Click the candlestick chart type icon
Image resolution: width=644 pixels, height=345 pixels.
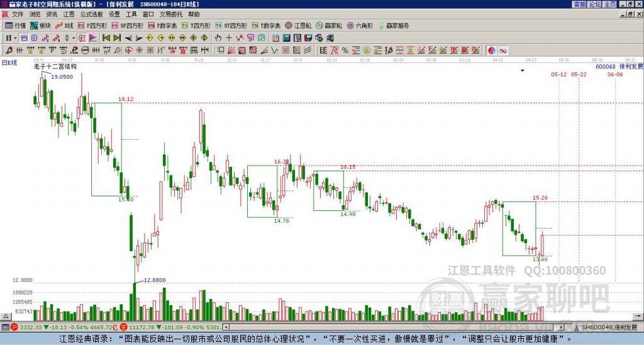click(67, 38)
